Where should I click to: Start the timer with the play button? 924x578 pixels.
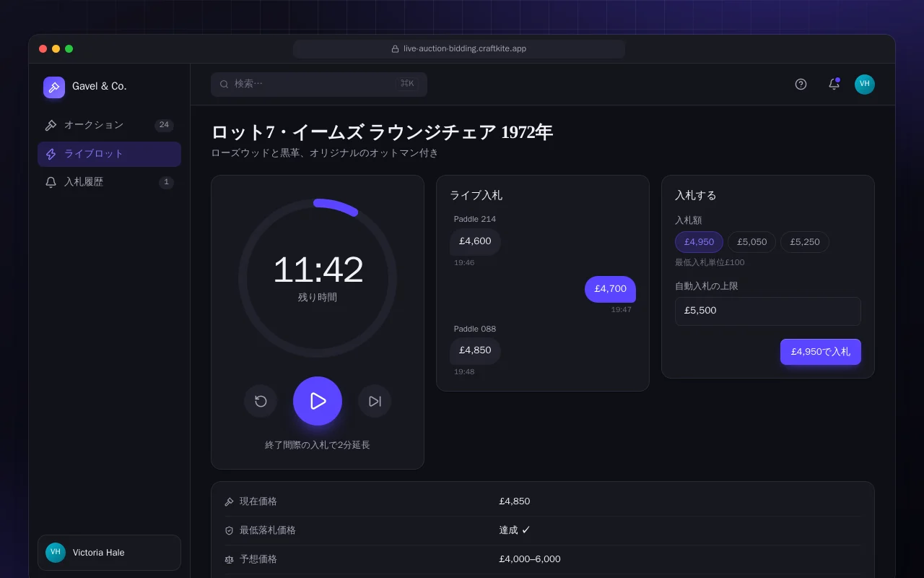(318, 401)
